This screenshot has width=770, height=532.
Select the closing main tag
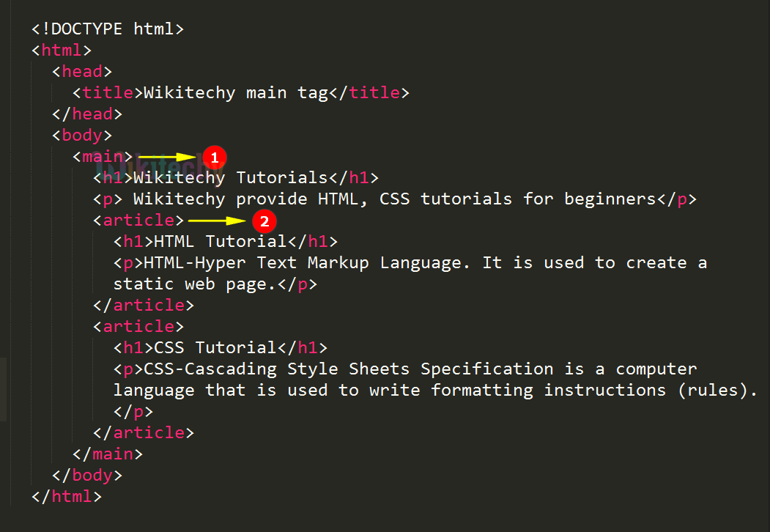point(107,454)
